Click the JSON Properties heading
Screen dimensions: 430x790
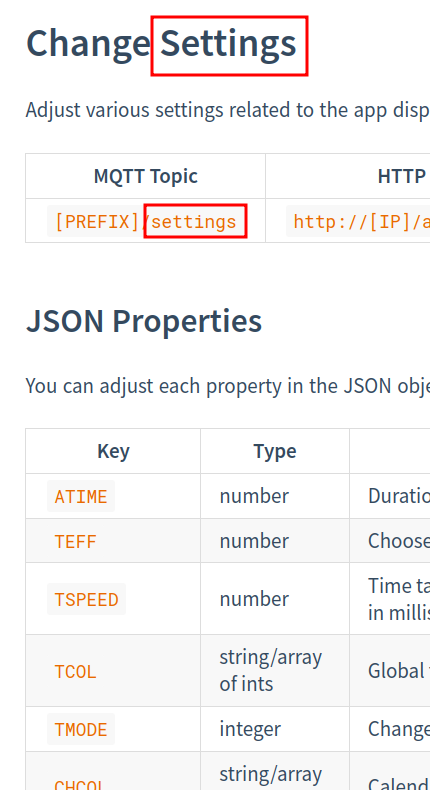144,321
